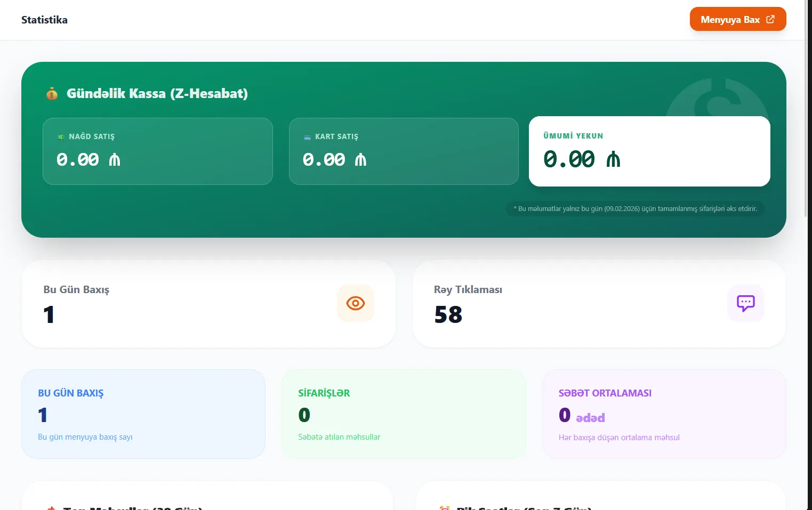Click the Rəy Tıklaması card title
This screenshot has width=812, height=510.
[468, 289]
